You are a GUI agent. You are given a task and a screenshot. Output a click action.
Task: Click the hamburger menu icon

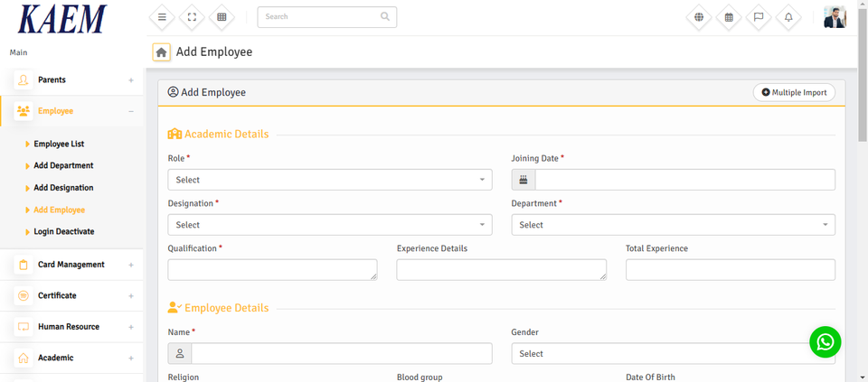(162, 17)
